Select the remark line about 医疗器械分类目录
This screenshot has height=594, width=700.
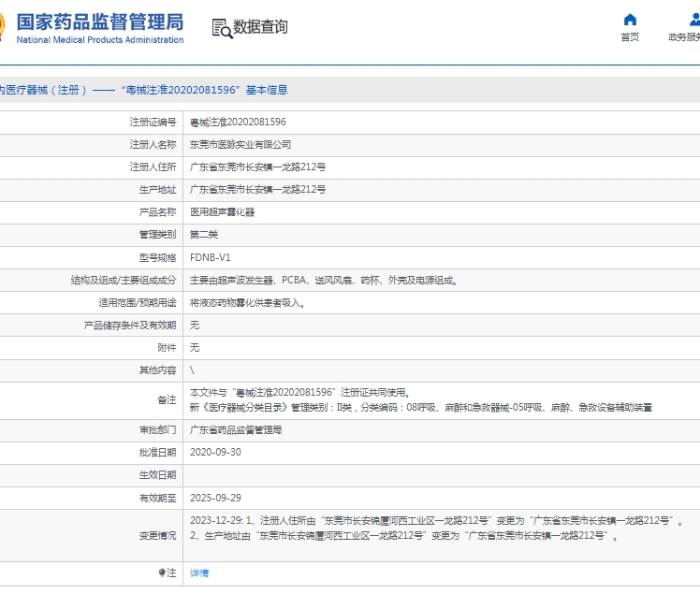421,408
